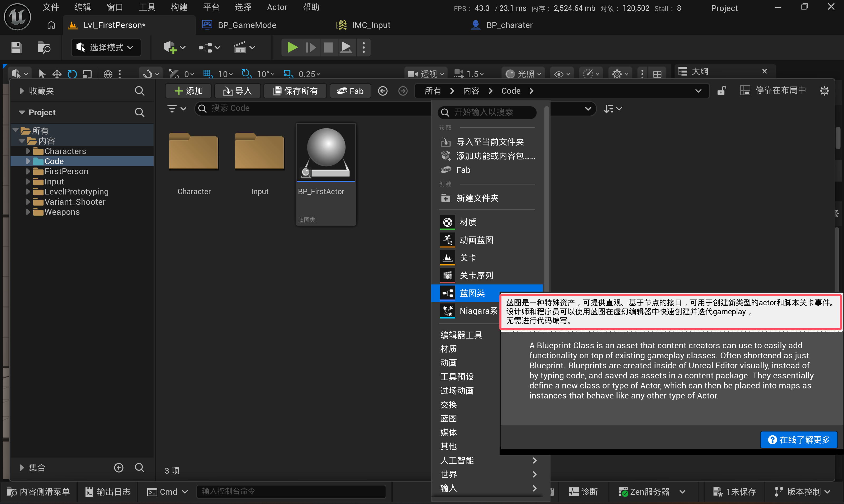Click the 保存所有 button
This screenshot has height=504, width=844.
[295, 91]
